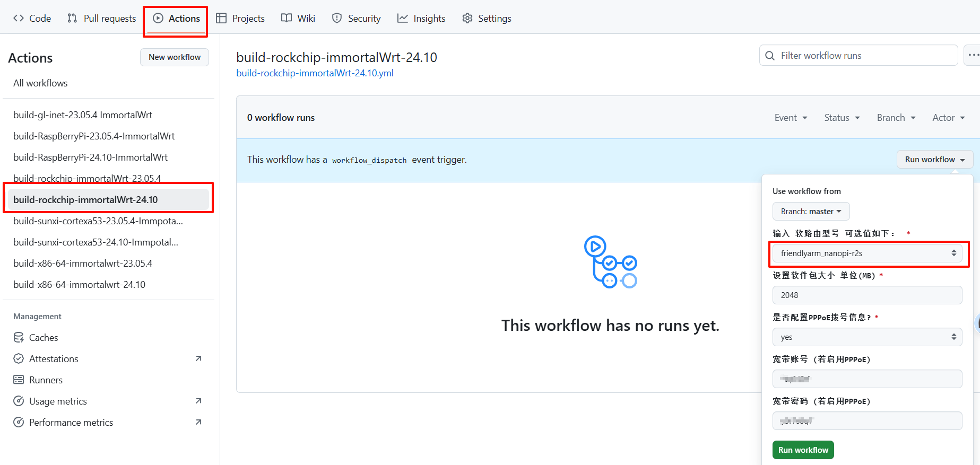
Task: Toggle the Run workflow dropdown button
Action: (x=935, y=160)
